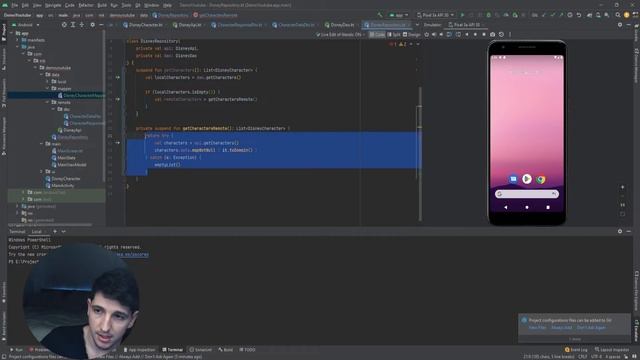Click emulator Back triangle toolbar icon
The image size is (640, 360).
[467, 35]
